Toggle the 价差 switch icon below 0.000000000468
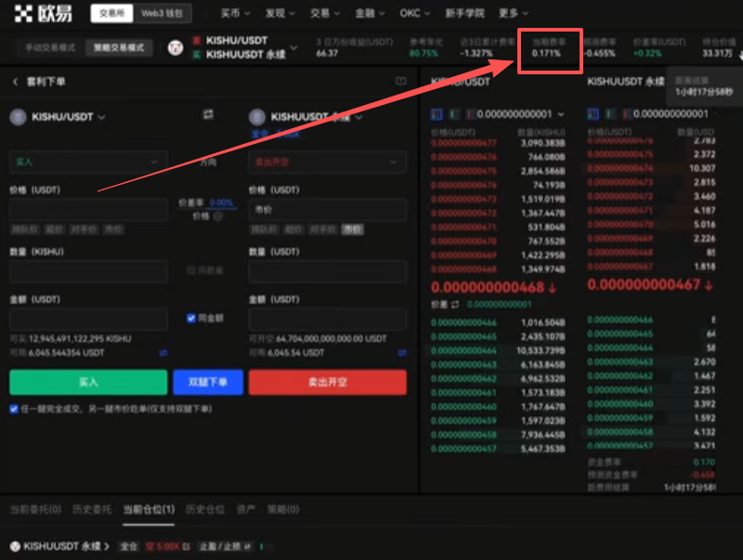 pos(455,305)
